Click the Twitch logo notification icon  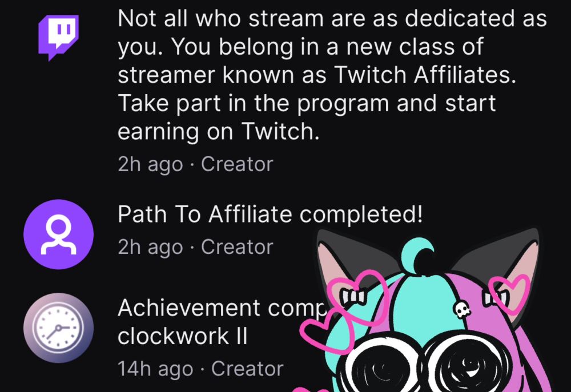pyautogui.click(x=58, y=38)
